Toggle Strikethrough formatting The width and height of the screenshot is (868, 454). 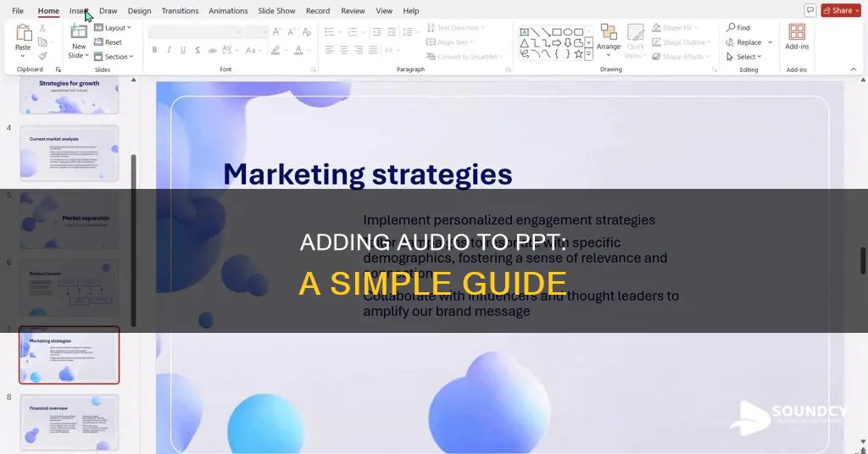point(212,50)
